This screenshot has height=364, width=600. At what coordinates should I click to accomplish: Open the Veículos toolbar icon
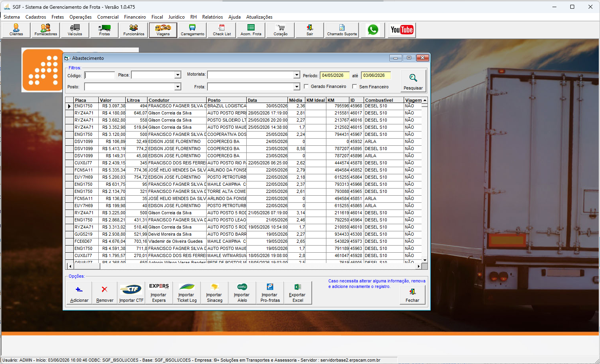pyautogui.click(x=75, y=30)
